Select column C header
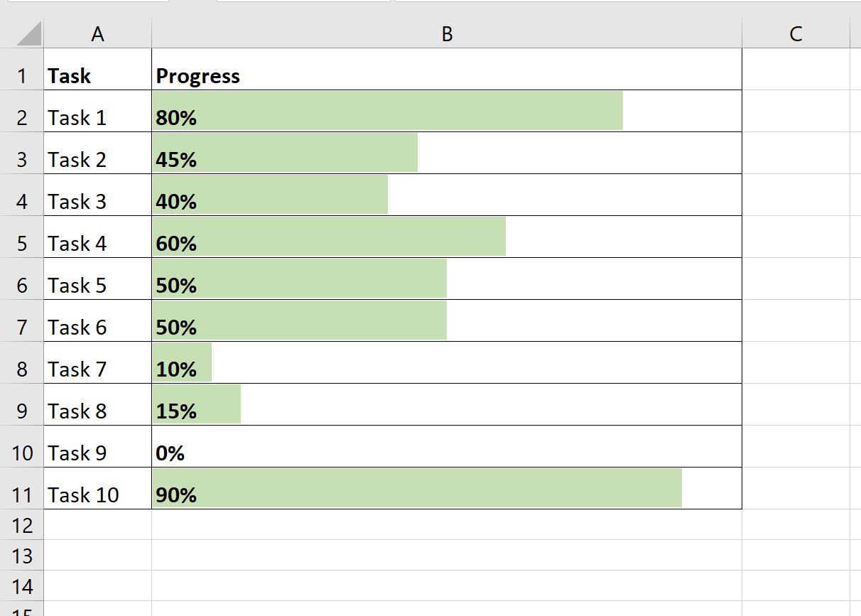Image resolution: width=861 pixels, height=616 pixels. pyautogui.click(x=795, y=33)
